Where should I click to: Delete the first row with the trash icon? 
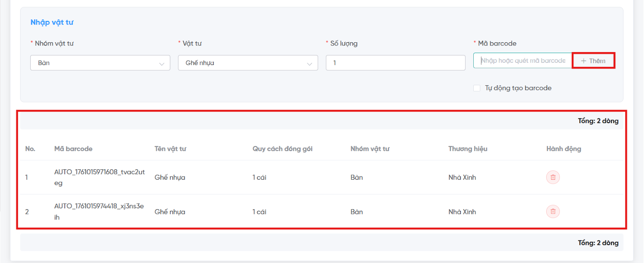[x=553, y=177]
